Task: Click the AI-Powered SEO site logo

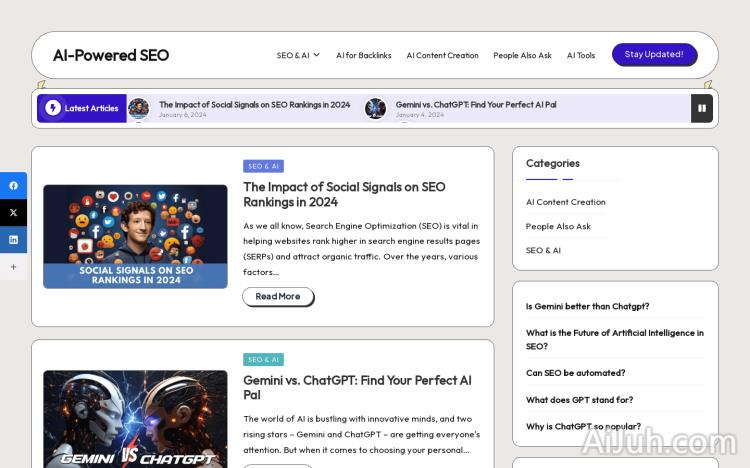Action: pyautogui.click(x=111, y=55)
